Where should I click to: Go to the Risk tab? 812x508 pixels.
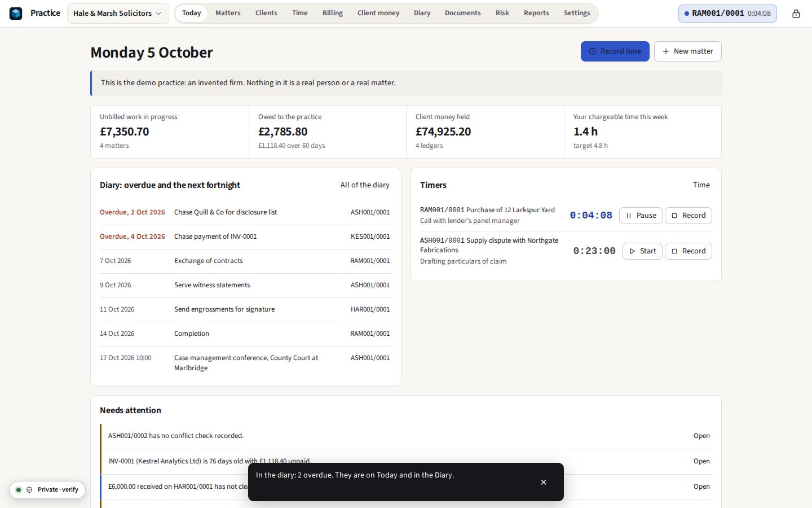(x=502, y=13)
